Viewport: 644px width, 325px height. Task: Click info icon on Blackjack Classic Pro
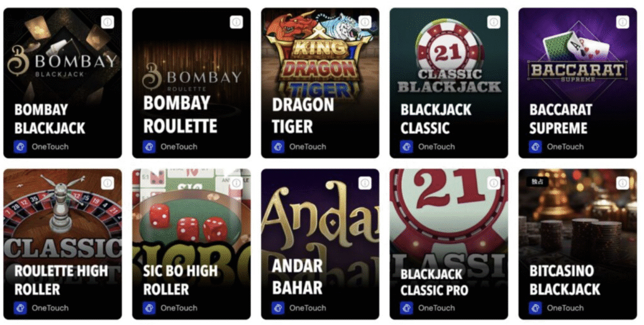click(494, 183)
